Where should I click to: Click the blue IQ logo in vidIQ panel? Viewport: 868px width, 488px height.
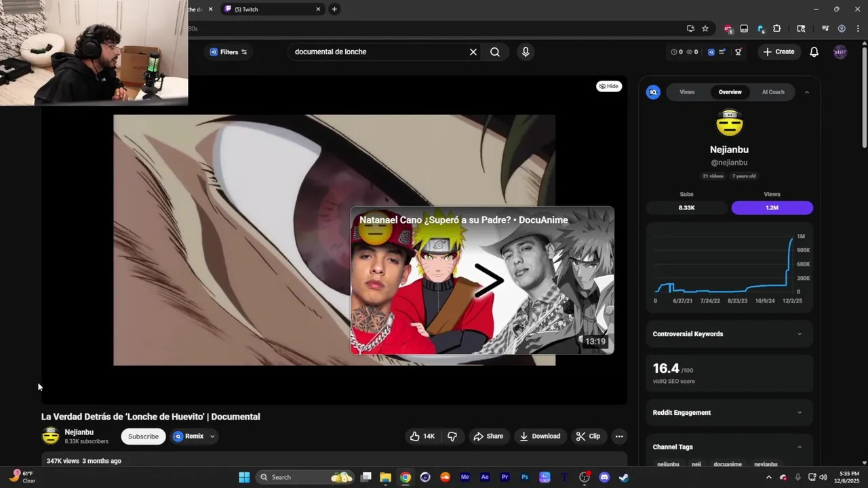point(653,92)
